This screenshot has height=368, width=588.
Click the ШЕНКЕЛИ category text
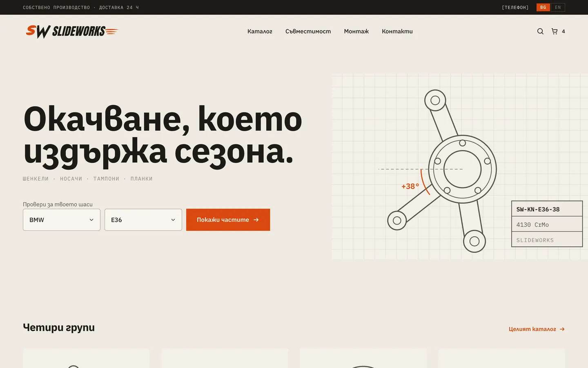click(x=36, y=179)
